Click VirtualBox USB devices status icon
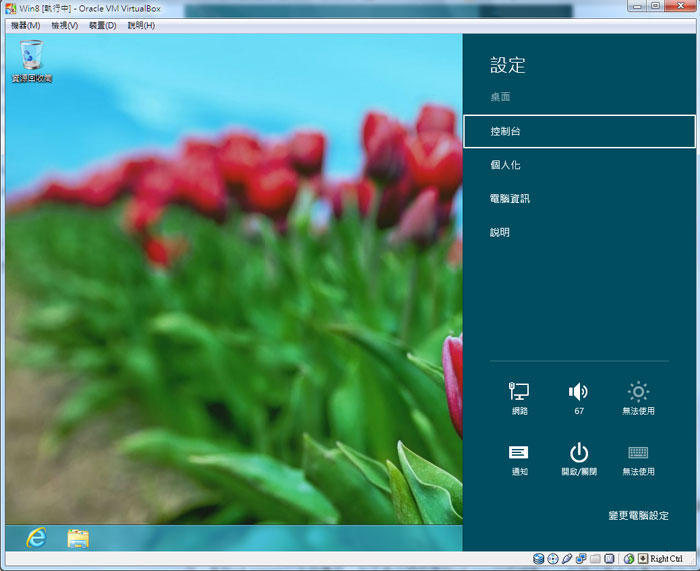This screenshot has width=700, height=571. click(567, 558)
